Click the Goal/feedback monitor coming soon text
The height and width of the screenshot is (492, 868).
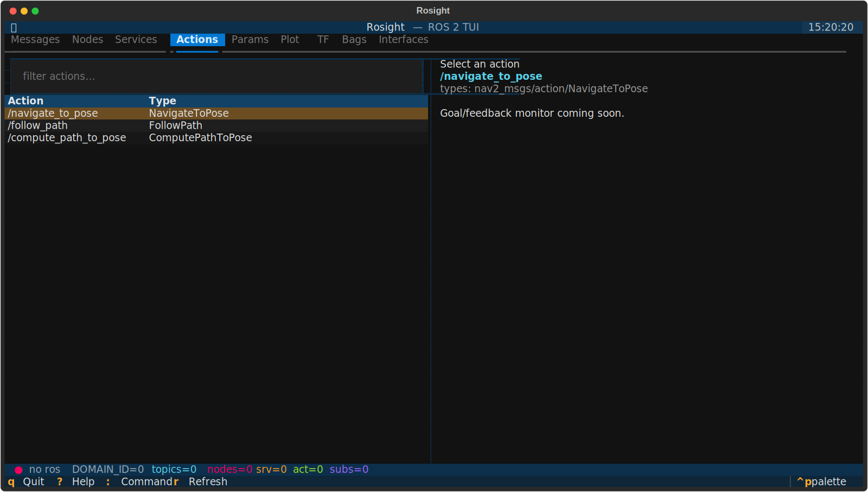click(x=532, y=113)
